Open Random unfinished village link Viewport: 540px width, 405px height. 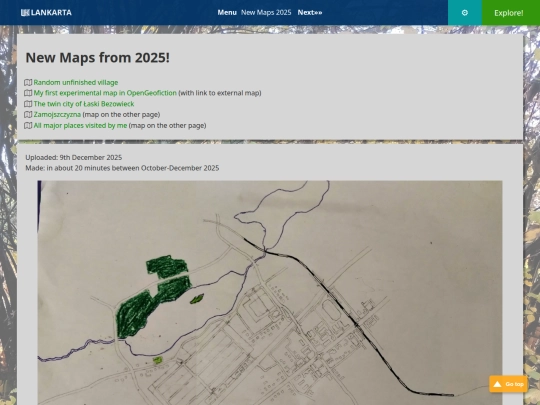pos(76,82)
